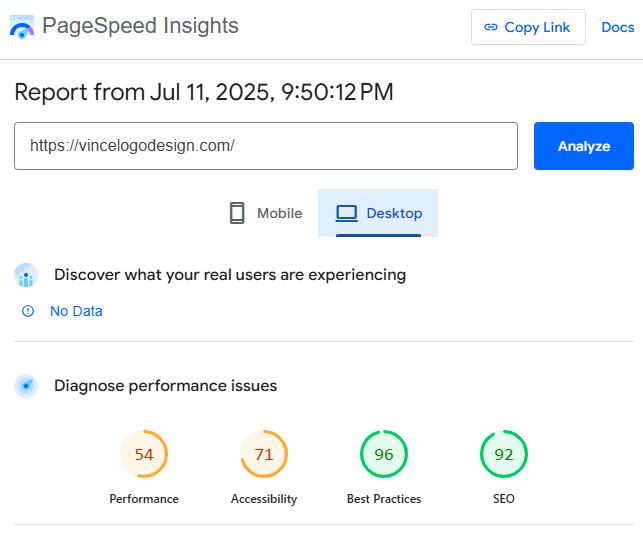Select the Desktop laptop icon
Viewport: 643px width, 537px height.
coord(347,214)
